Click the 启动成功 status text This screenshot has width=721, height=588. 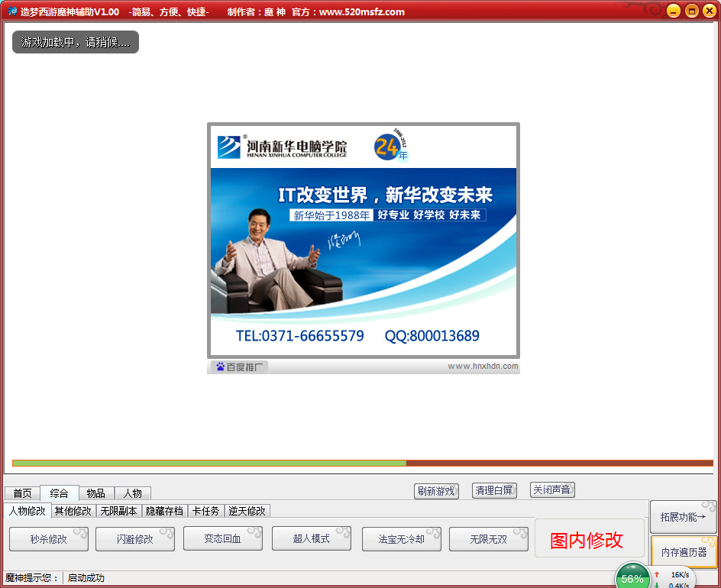click(86, 578)
